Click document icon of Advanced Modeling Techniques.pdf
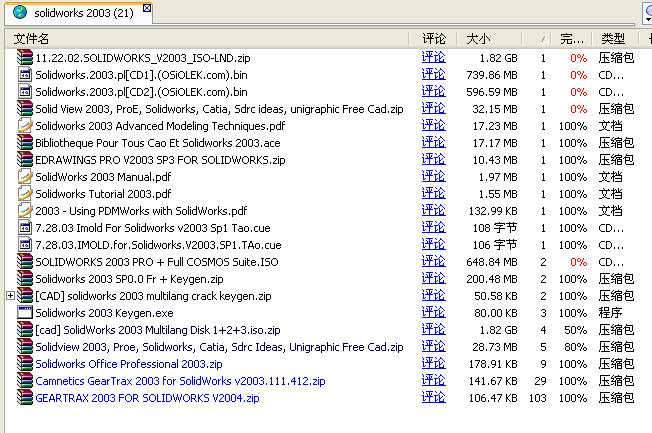Image resolution: width=652 pixels, height=433 pixels. [x=25, y=126]
